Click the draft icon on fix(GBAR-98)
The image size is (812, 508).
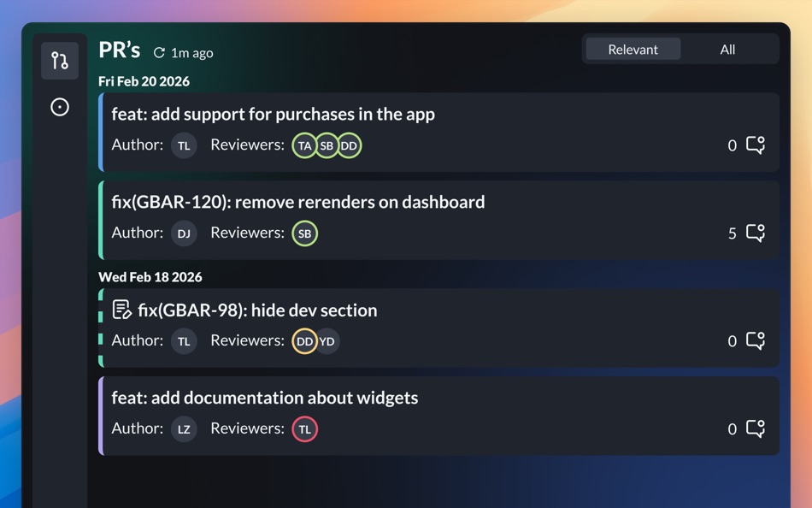[x=121, y=310]
